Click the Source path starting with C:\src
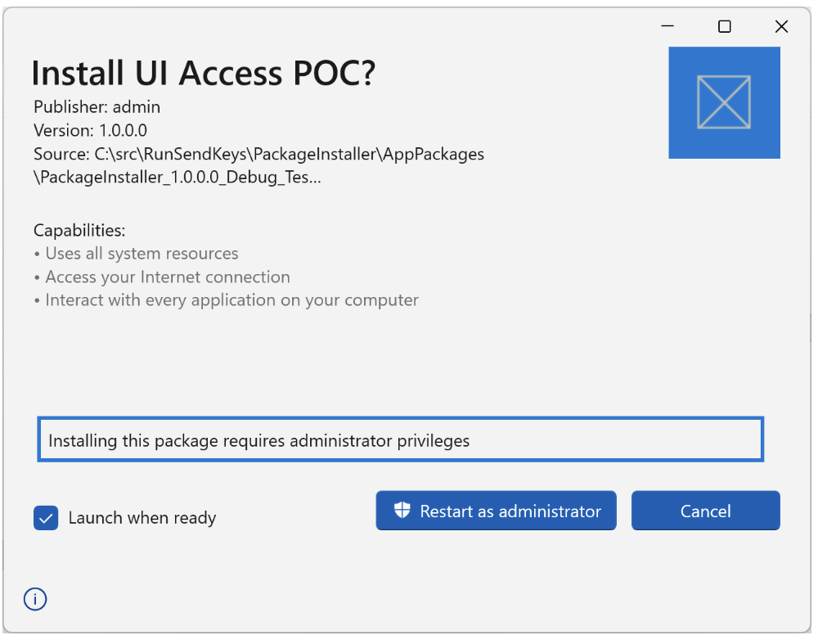 258,154
